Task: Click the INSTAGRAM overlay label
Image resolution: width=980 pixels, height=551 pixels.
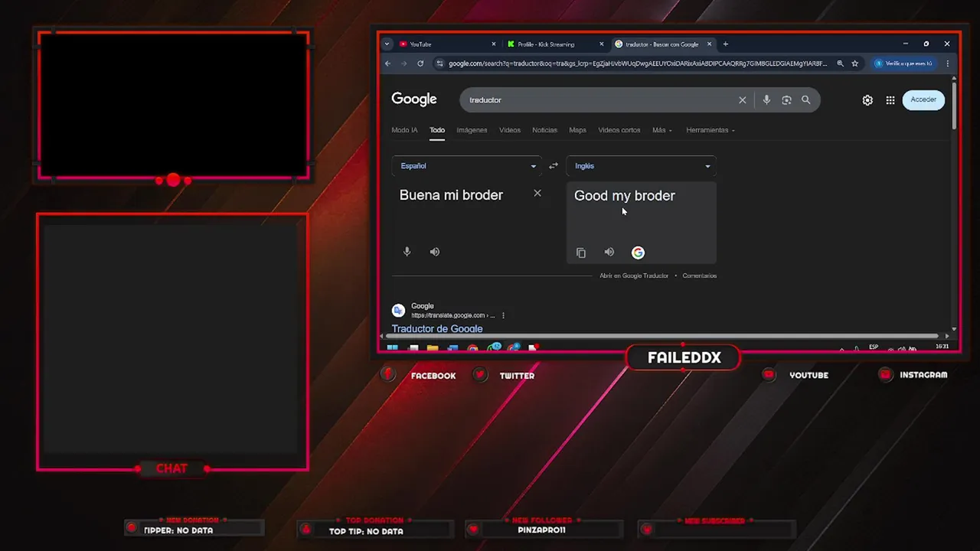Action: [x=923, y=375]
